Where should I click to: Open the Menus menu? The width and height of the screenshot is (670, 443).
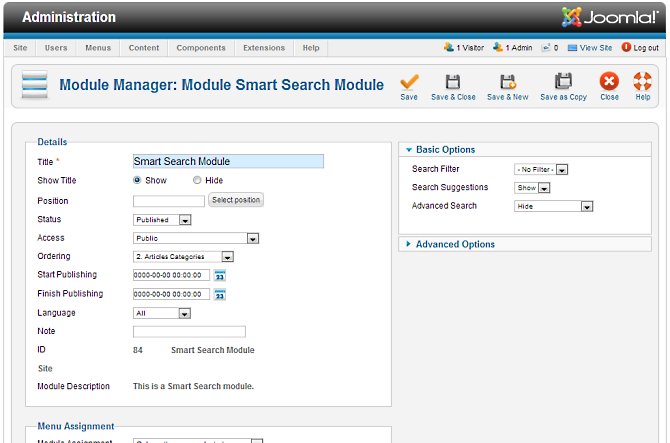[98, 48]
